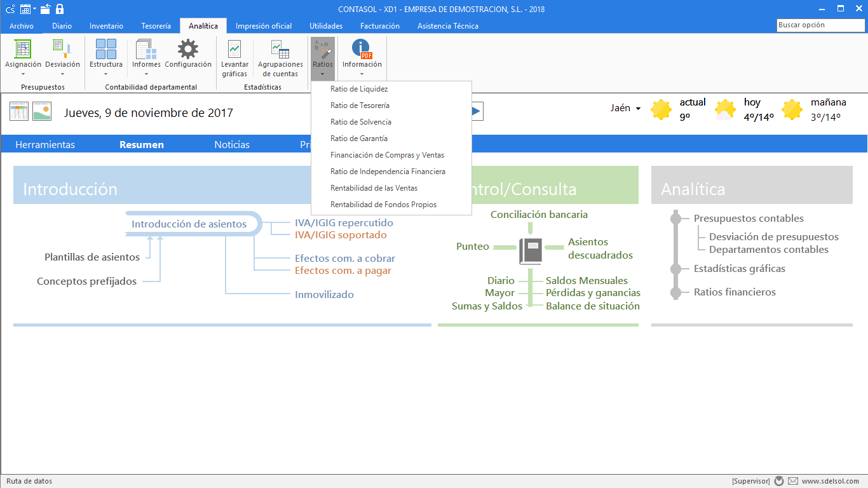This screenshot has height=488, width=868.
Task: Select Ratio de Tesorería menu entry
Action: (x=391, y=105)
